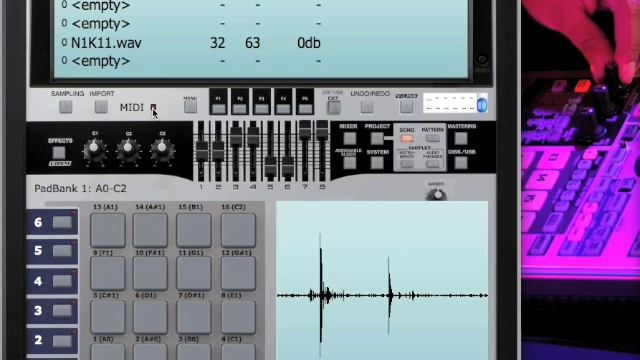Open the MASTERING button
640x360 pixels.
pyautogui.click(x=461, y=138)
